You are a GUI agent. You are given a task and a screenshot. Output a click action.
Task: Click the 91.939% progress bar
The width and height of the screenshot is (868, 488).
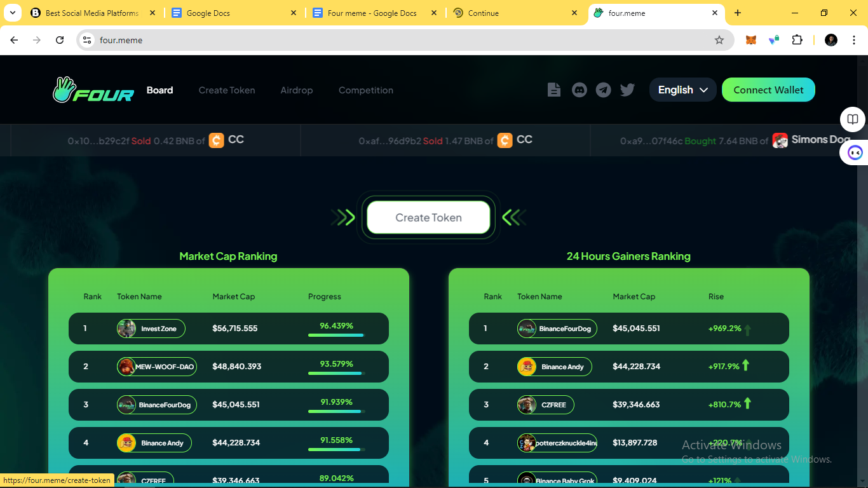click(x=336, y=411)
